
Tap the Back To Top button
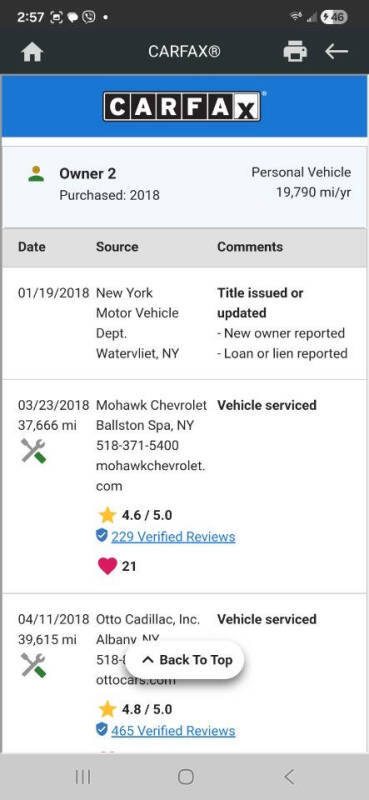(185, 660)
